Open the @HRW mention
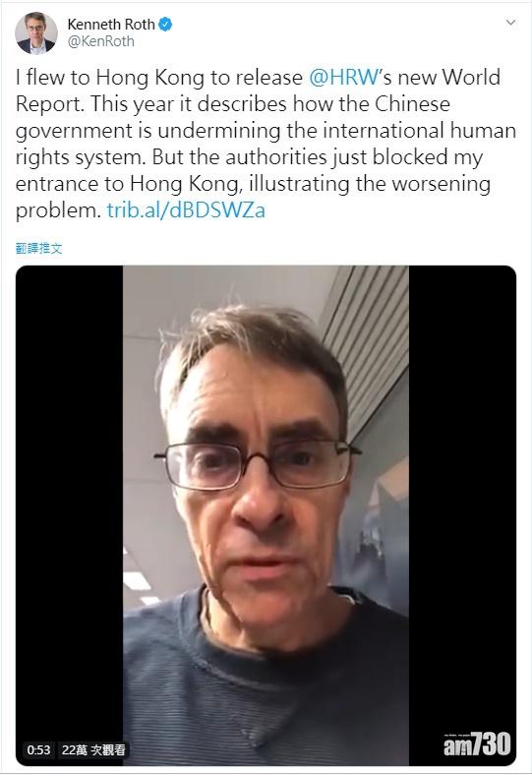Image resolution: width=532 pixels, height=775 pixels. click(343, 78)
